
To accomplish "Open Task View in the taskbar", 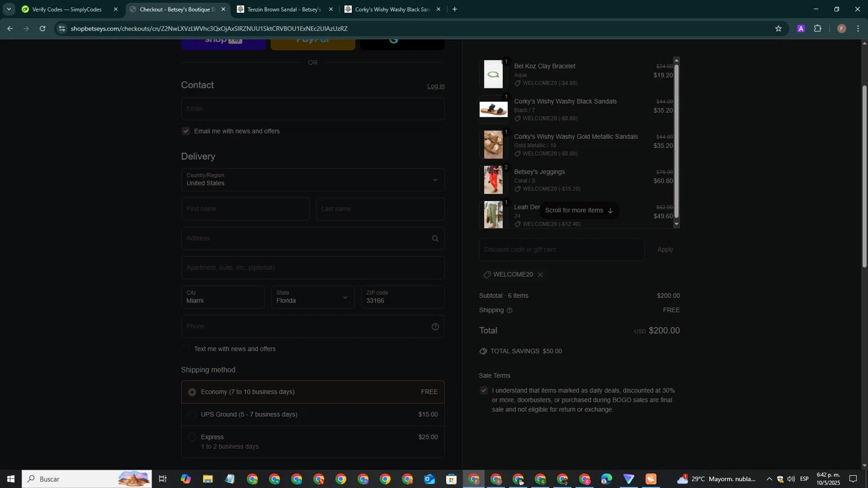I will [x=163, y=479].
